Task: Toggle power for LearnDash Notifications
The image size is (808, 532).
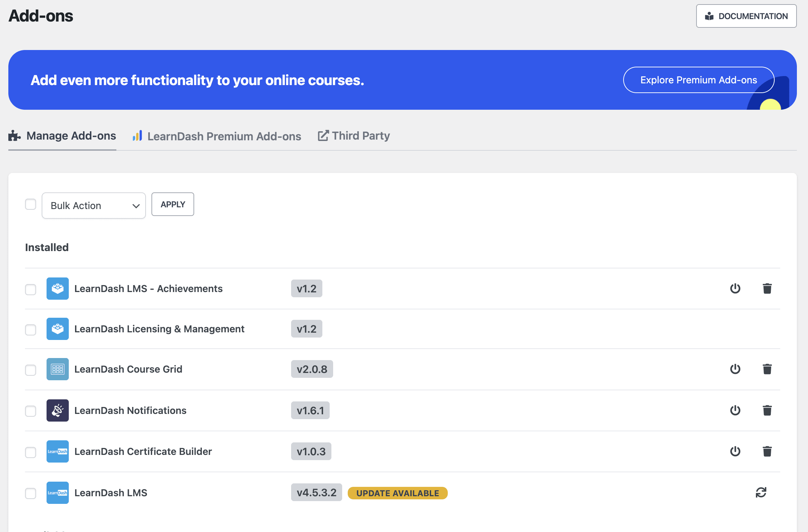Action: [735, 410]
